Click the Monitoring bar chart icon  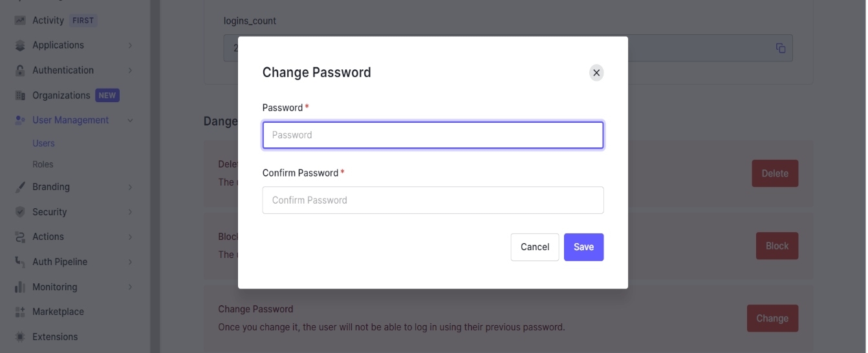(x=20, y=287)
